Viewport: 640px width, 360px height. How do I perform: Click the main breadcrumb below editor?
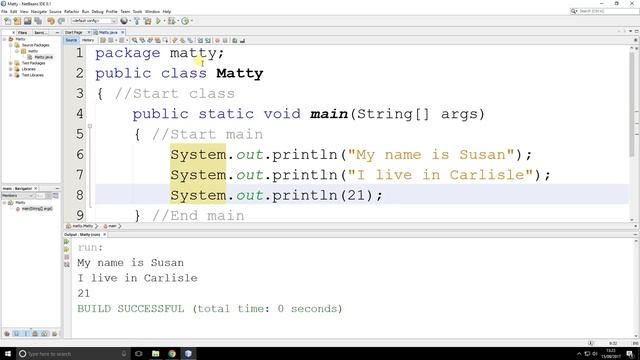(x=112, y=226)
